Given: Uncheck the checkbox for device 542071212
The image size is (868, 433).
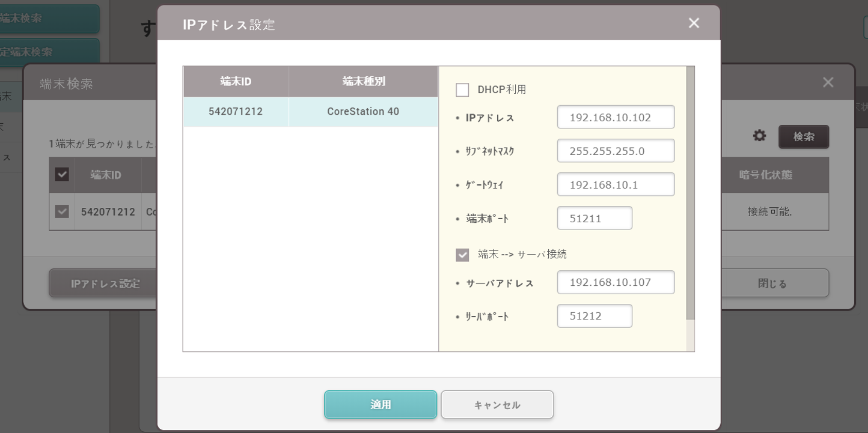Looking at the screenshot, I should tap(62, 212).
